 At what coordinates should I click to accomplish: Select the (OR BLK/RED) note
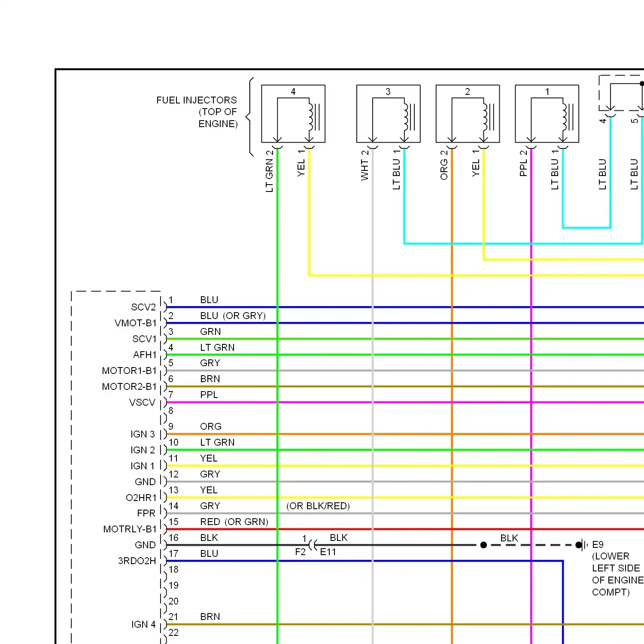point(318,506)
